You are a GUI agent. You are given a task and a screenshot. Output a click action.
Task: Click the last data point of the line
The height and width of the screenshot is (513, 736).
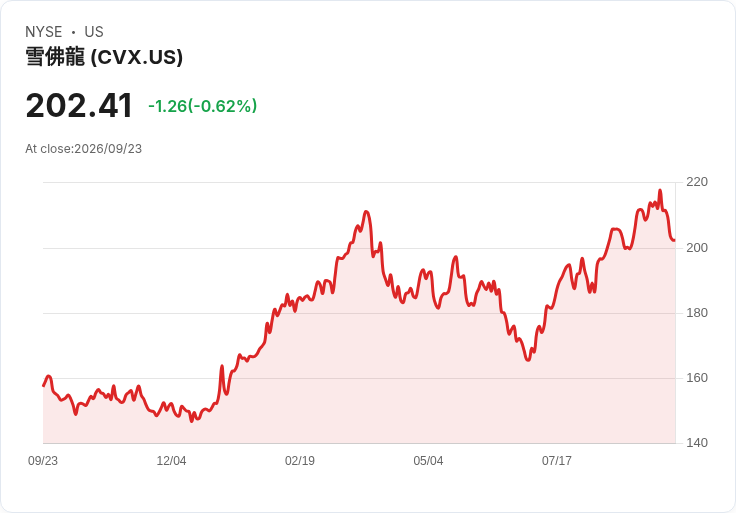click(675, 240)
